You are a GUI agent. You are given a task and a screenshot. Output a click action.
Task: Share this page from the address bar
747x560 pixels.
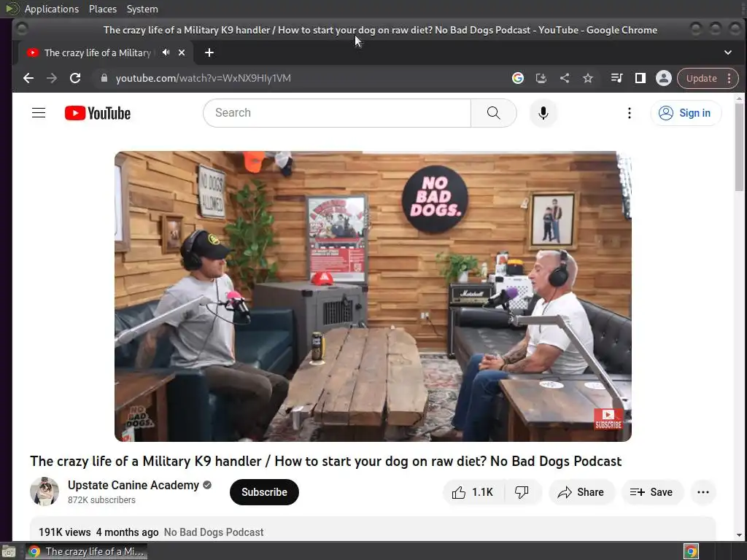click(x=565, y=78)
